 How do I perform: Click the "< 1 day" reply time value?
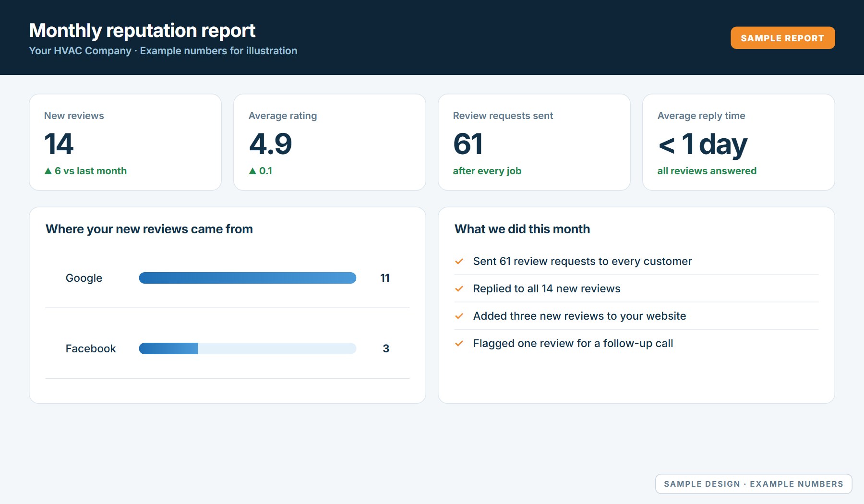(703, 144)
